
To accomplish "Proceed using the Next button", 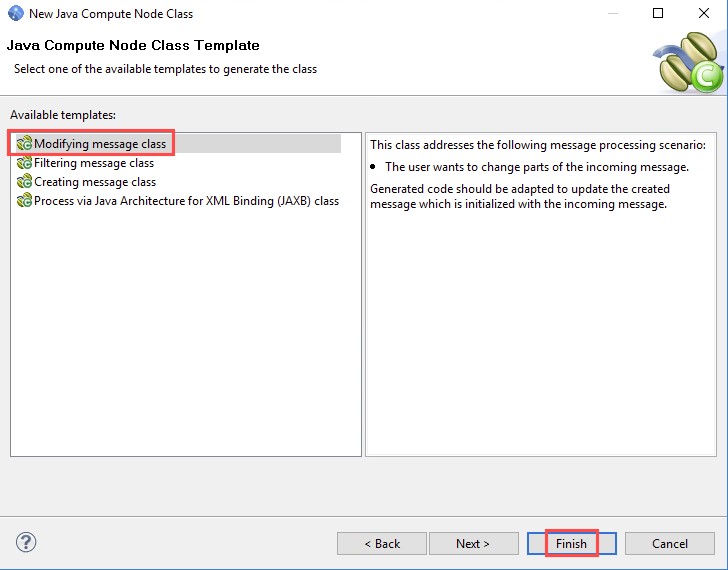I will (x=474, y=544).
